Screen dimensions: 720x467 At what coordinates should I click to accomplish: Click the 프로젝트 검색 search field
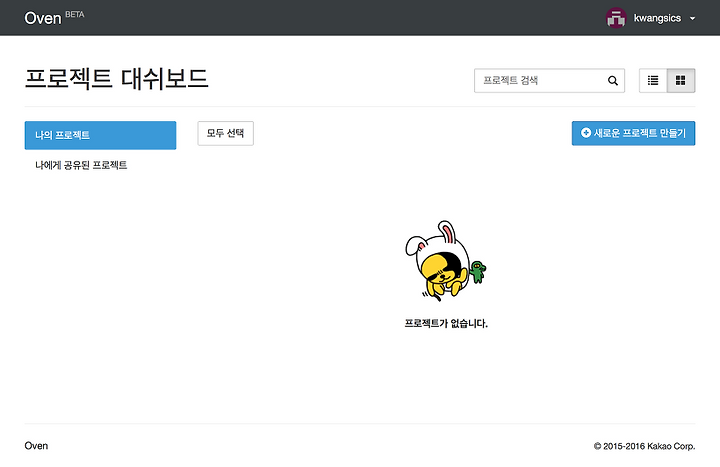tap(549, 80)
